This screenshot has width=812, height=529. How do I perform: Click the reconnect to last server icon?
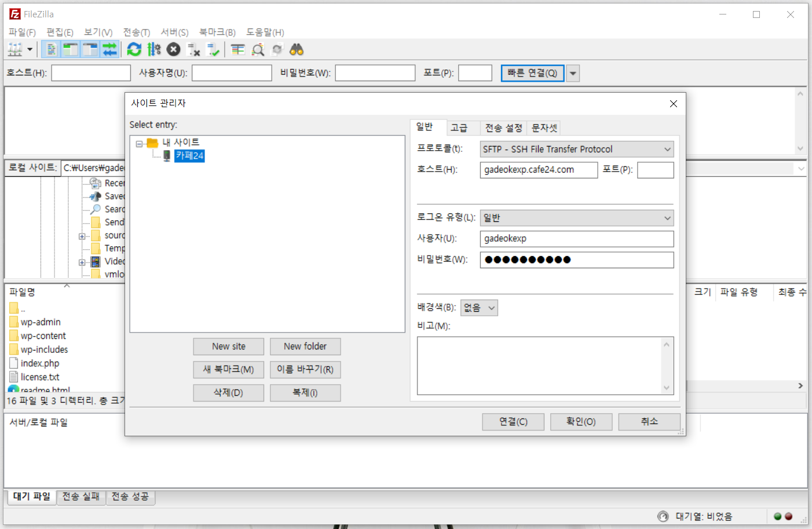click(x=213, y=50)
